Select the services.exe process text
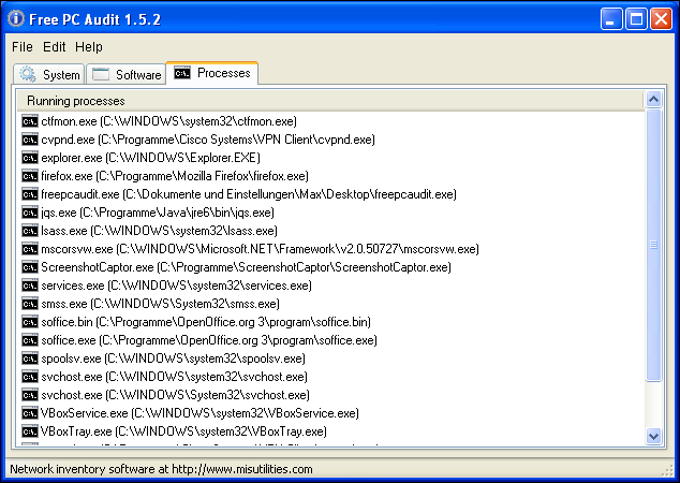 point(177,285)
